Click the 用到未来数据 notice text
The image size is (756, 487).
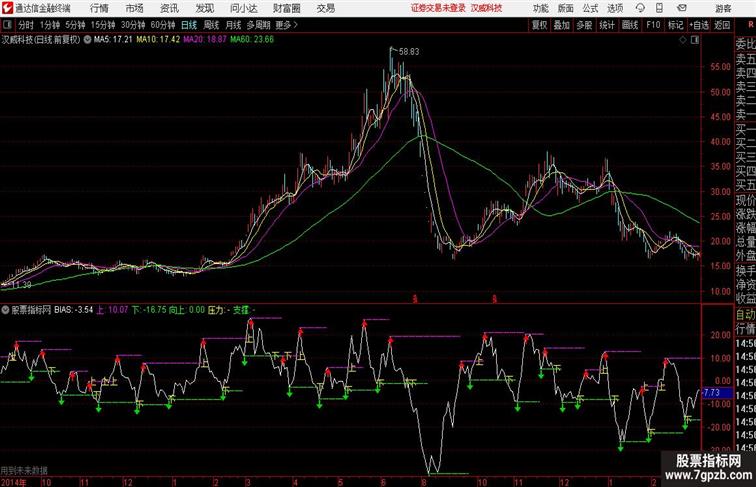pyautogui.click(x=24, y=470)
